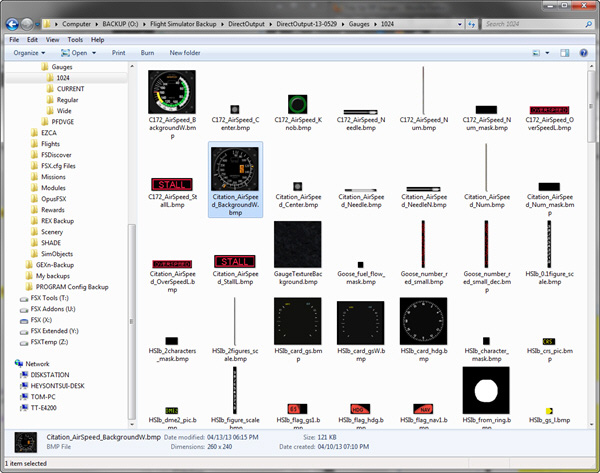
Task: Open the Help menu
Action: pos(97,40)
